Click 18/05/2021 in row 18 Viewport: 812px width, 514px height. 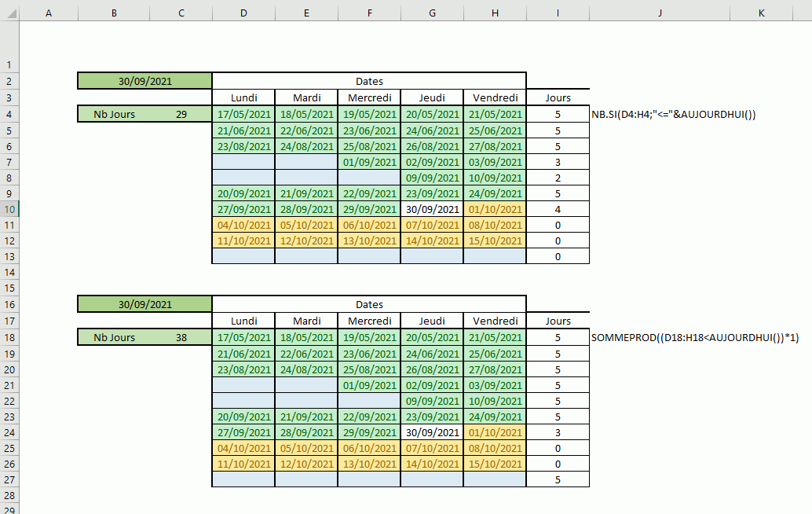306,337
